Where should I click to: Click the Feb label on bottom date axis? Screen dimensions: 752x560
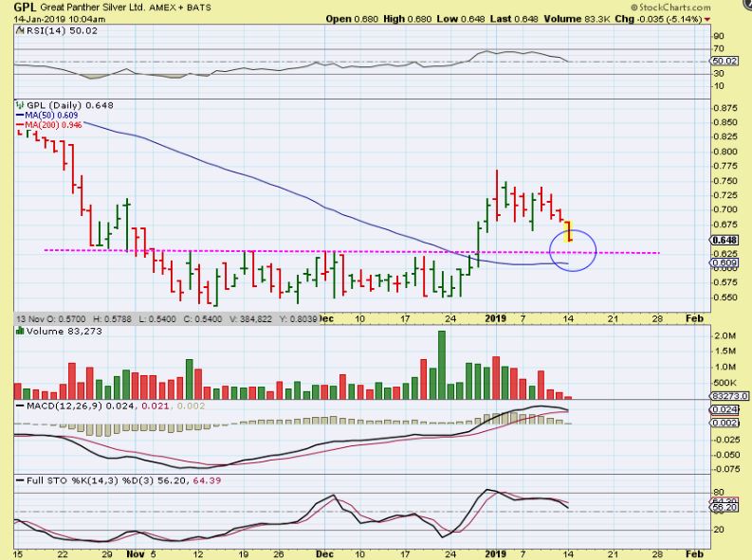[694, 554]
